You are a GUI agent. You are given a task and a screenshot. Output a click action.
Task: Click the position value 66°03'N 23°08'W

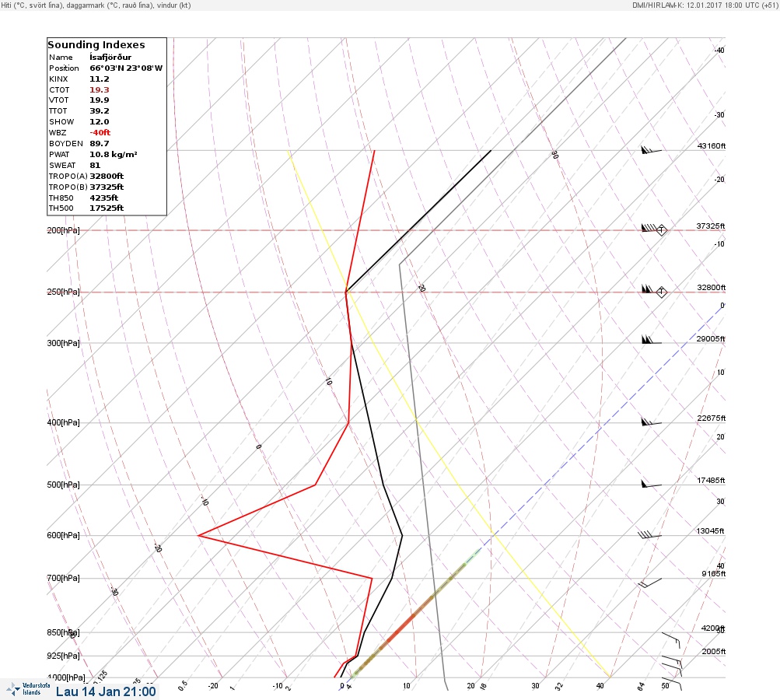pos(126,68)
